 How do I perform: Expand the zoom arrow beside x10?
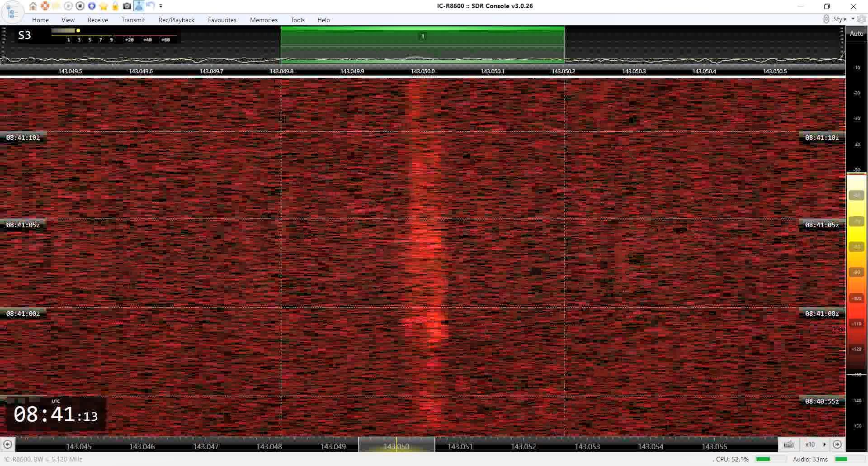point(824,445)
